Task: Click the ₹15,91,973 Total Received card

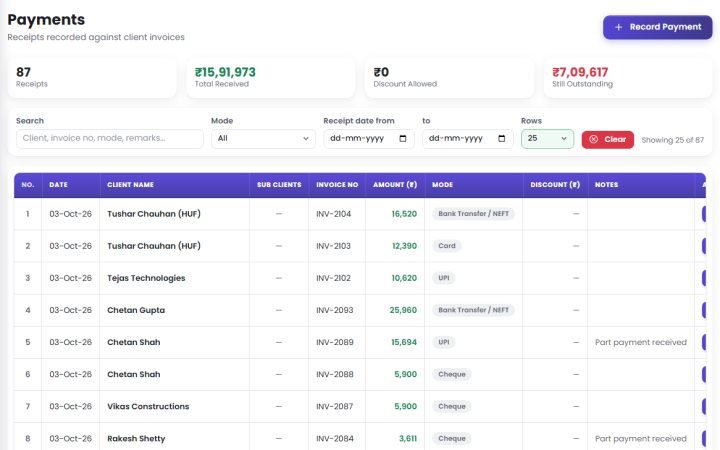Action: 270,78
